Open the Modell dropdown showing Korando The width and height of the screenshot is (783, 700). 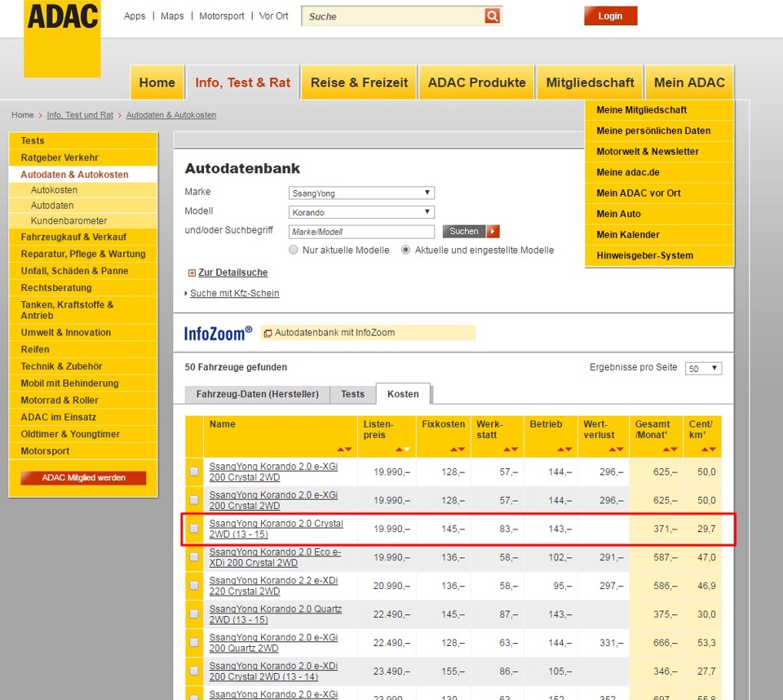coord(361,212)
